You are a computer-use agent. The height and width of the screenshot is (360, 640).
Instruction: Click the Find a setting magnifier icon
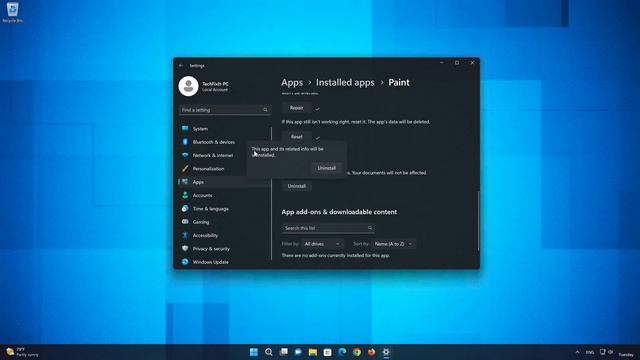pos(265,110)
